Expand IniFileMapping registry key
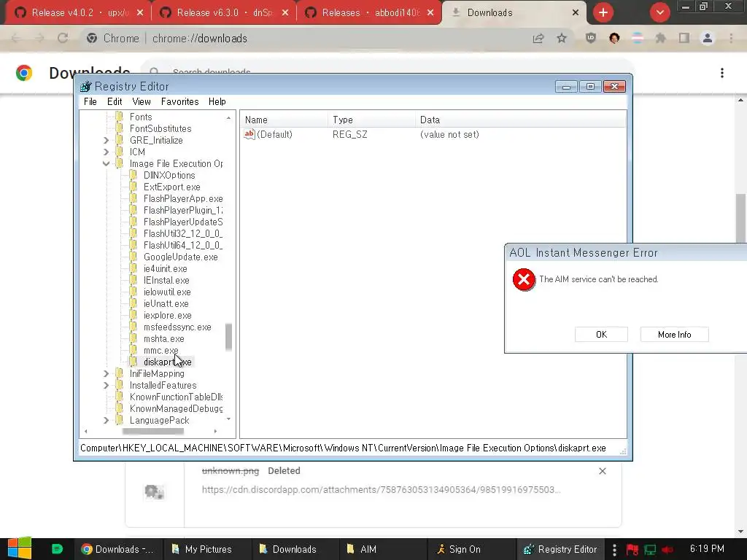Image resolution: width=747 pixels, height=560 pixels. (107, 374)
